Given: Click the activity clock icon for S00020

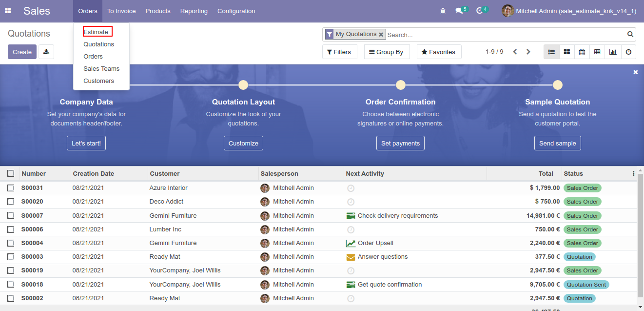Looking at the screenshot, I should (x=351, y=202).
